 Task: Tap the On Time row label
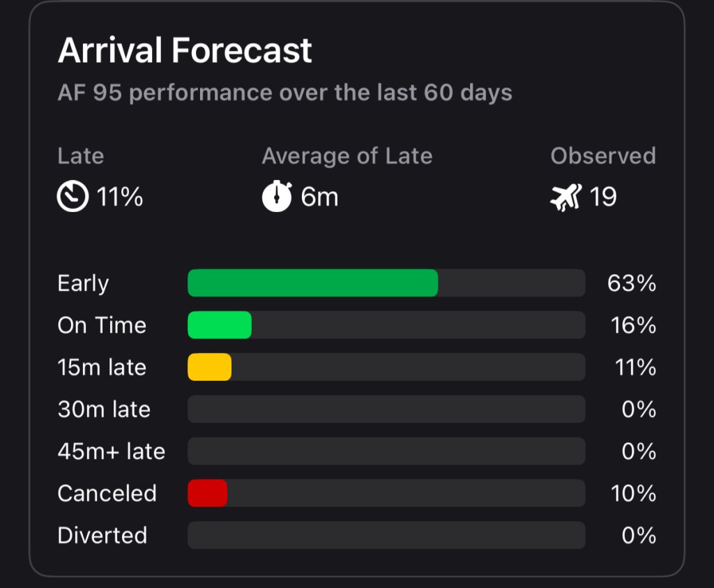[102, 326]
